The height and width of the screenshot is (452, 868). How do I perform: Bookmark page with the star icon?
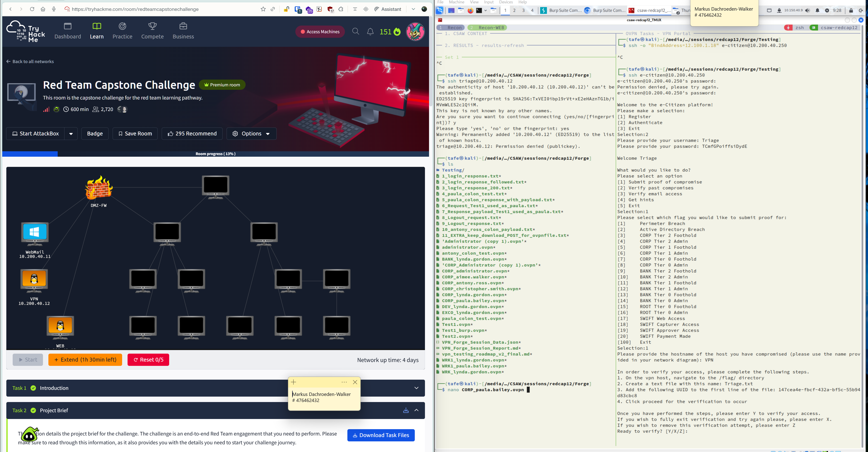tap(263, 9)
